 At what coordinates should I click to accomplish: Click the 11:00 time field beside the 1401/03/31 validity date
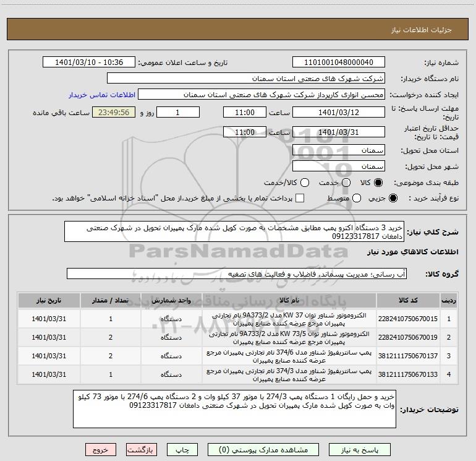(245, 132)
